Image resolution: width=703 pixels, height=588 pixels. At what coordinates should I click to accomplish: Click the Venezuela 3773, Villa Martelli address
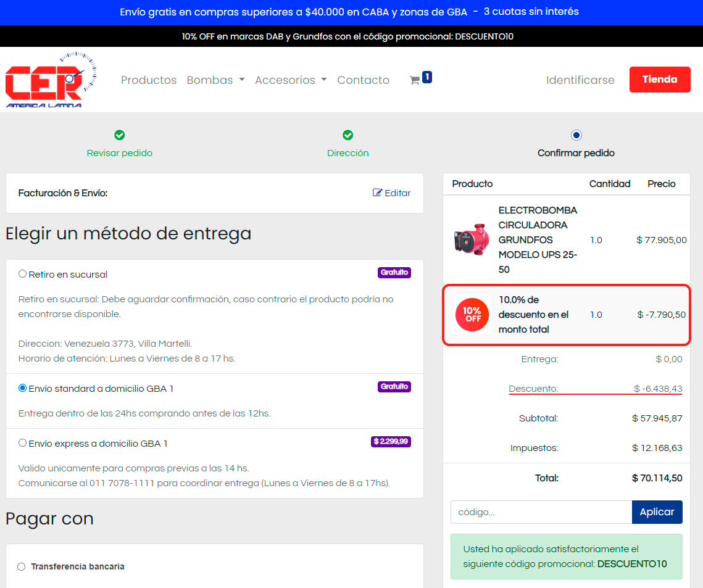click(105, 344)
